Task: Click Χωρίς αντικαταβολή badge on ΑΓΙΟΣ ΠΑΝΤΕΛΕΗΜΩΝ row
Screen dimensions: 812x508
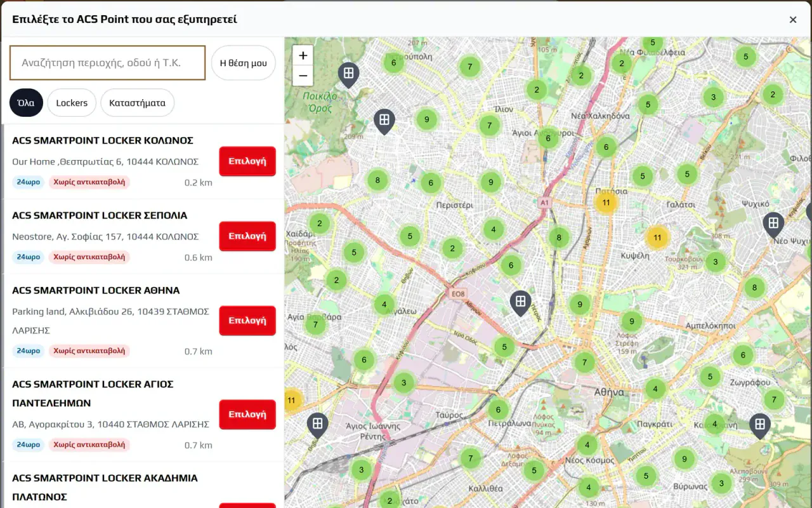Action: [x=89, y=445]
